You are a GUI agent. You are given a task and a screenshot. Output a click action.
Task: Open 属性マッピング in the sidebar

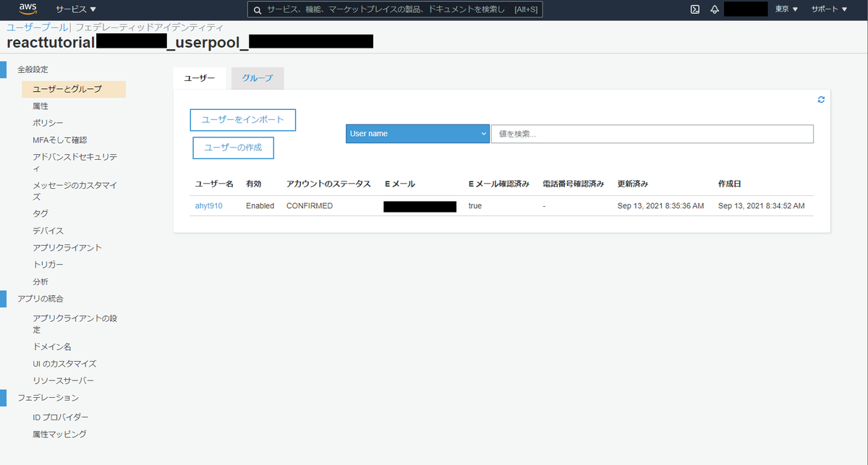[x=59, y=435]
